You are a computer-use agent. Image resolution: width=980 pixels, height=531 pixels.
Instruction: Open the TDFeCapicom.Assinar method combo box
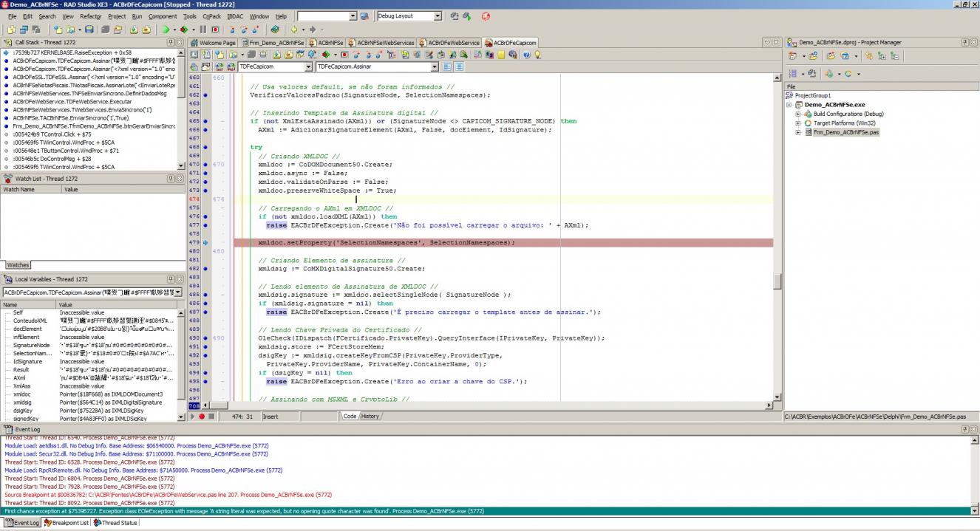click(434, 66)
